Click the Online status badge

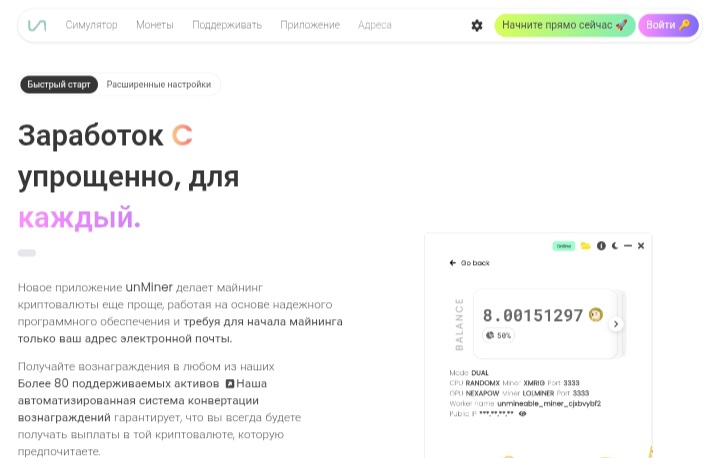pos(563,246)
